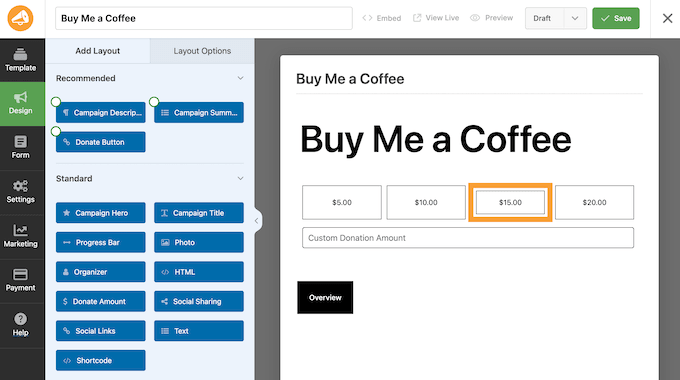
Task: Switch to Layout Options tab
Action: pyautogui.click(x=202, y=51)
